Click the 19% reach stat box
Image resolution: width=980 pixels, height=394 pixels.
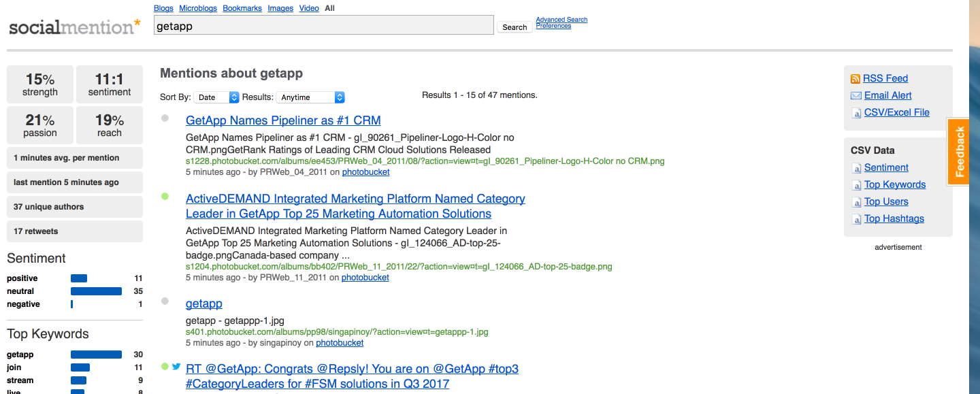tap(110, 125)
